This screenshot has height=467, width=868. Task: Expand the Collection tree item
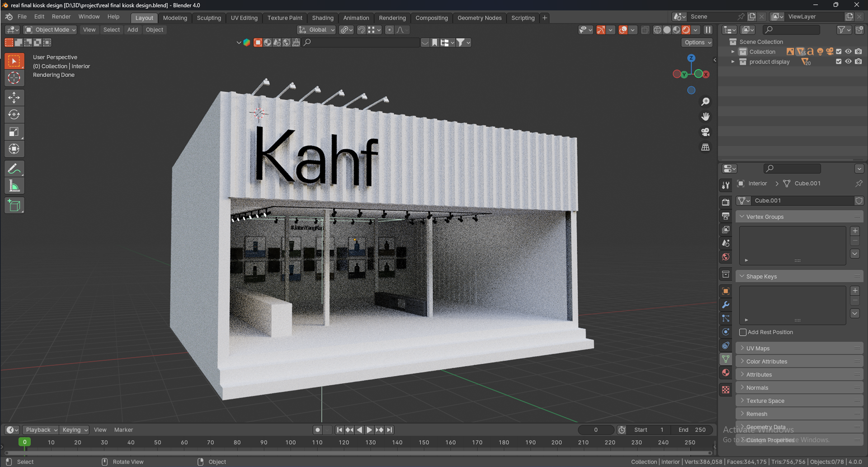point(733,52)
